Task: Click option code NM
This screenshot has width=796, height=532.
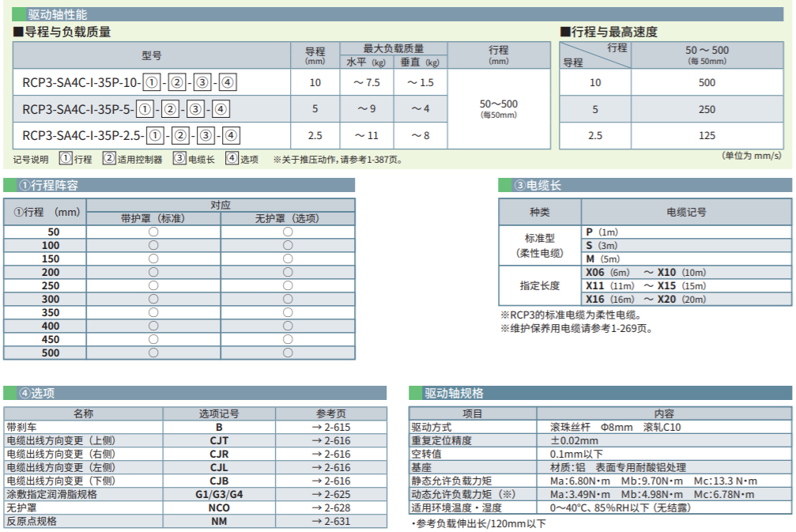Action: [219, 522]
